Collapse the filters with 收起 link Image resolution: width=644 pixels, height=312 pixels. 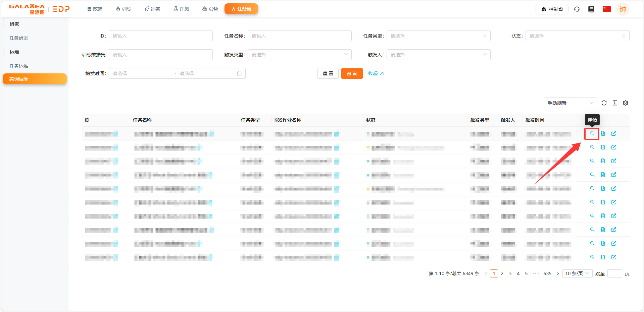tap(376, 74)
